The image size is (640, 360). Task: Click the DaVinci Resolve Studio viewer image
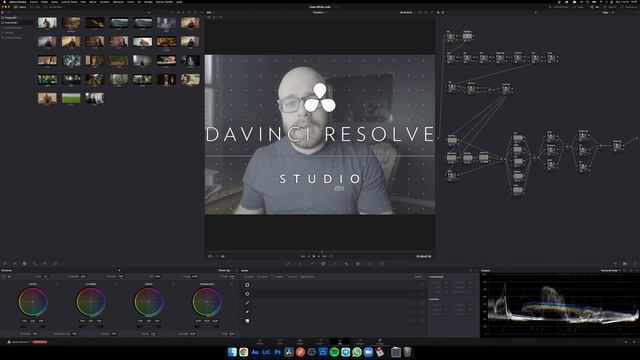tap(320, 134)
